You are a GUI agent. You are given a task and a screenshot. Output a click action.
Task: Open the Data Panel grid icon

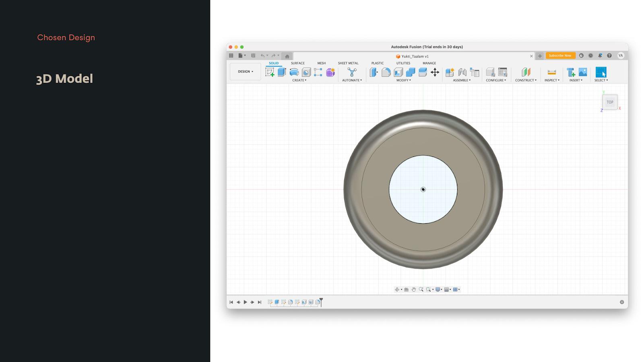[231, 56]
